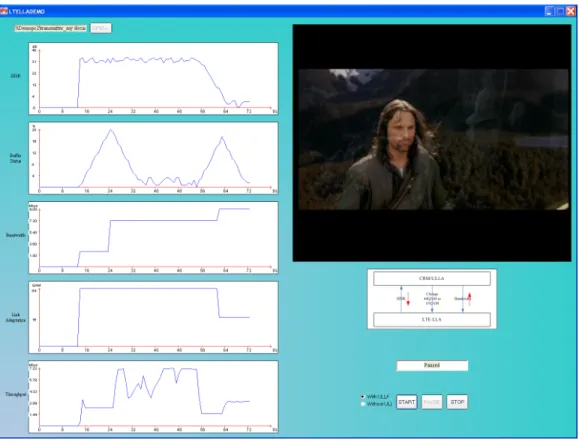Viewport: 582px width, 443px height.
Task: Click the greyed-out PAUSE button
Action: pyautogui.click(x=432, y=402)
